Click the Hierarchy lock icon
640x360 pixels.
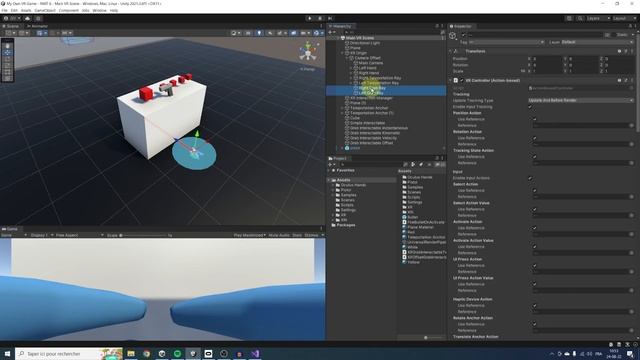pos(437,26)
